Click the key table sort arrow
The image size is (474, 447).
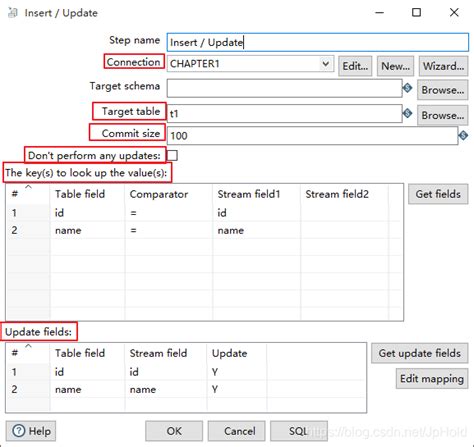[29, 187]
